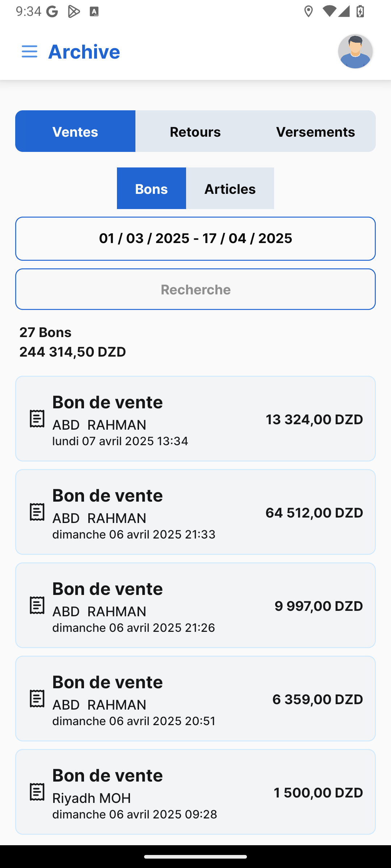
Task: Open the hamburger navigation menu
Action: pyautogui.click(x=29, y=51)
